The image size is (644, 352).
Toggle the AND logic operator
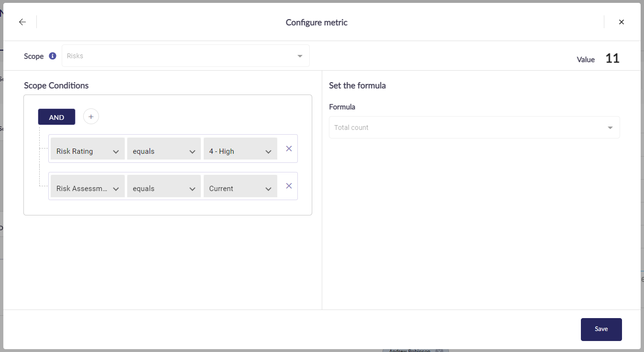coord(56,117)
